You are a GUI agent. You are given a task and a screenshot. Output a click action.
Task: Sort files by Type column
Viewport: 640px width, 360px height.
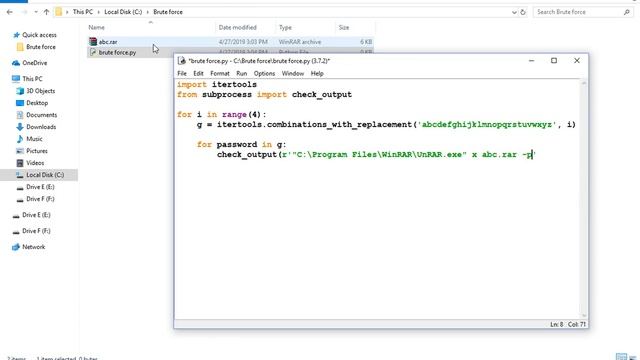(x=285, y=27)
